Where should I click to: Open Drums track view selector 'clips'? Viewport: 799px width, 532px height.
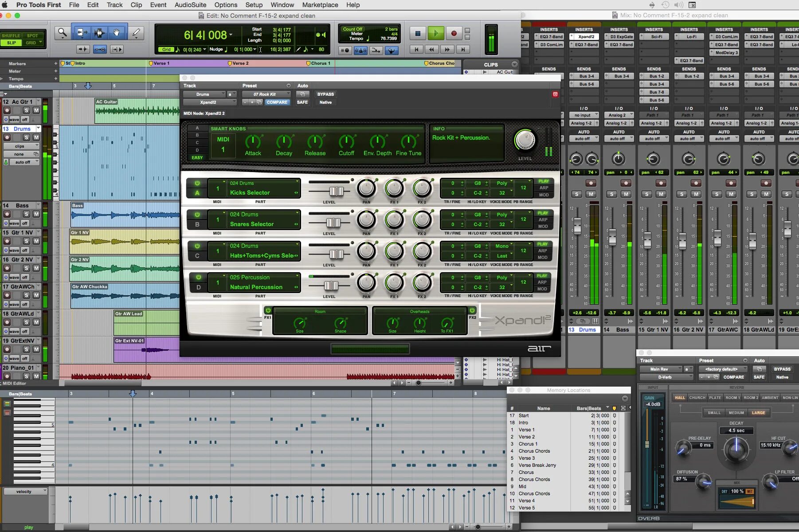pos(21,146)
